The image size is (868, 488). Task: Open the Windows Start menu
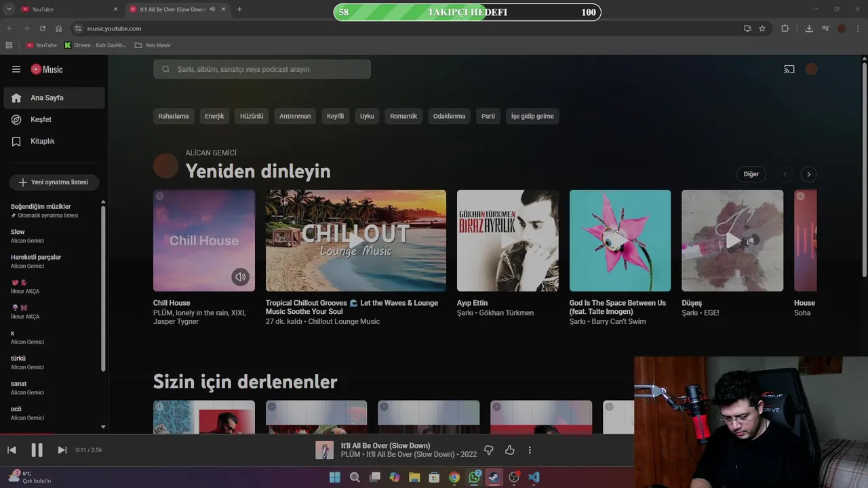[x=335, y=477]
